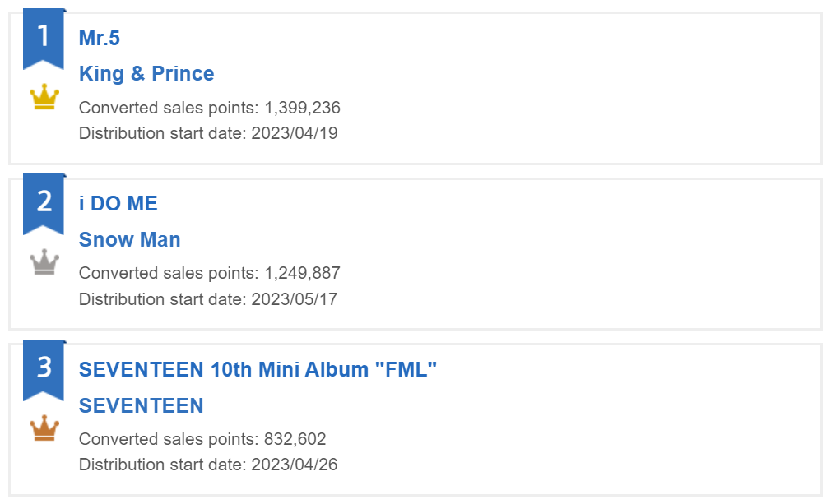Click the gold crown icon
The width and height of the screenshot is (831, 504).
(x=44, y=96)
